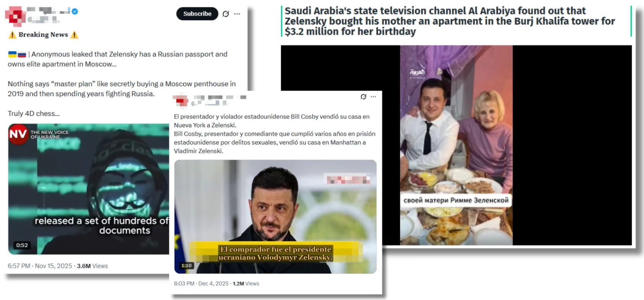Open the avatar of the Spanish post author

(x=182, y=101)
